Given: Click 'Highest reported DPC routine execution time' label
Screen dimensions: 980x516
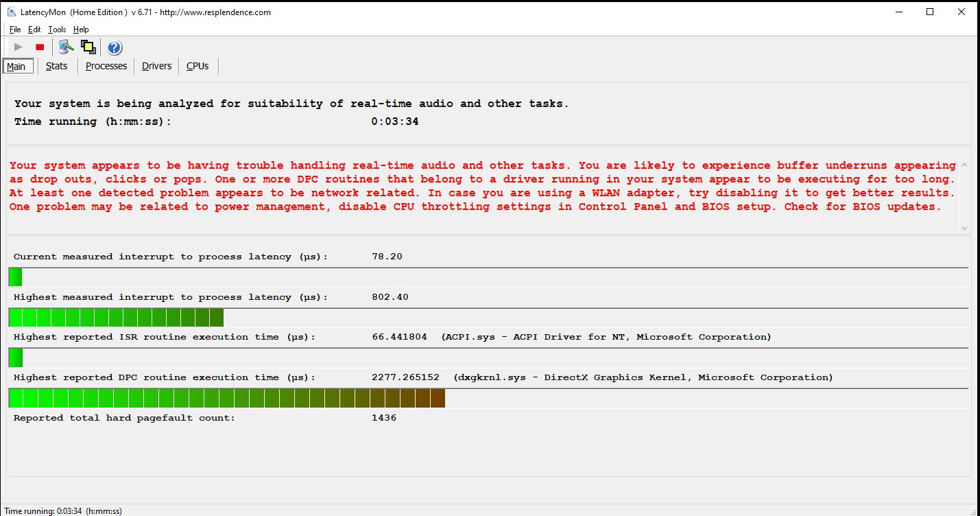Looking at the screenshot, I should coord(165,377).
